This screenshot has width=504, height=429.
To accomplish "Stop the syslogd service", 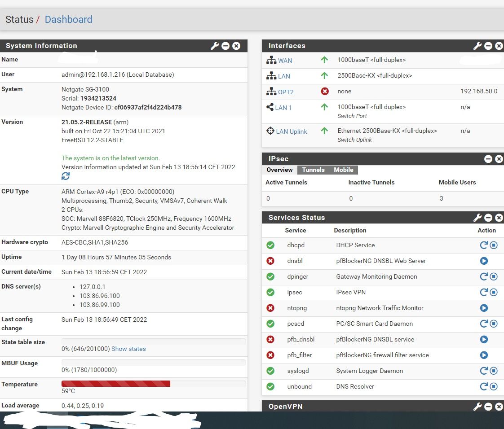I will pos(494,371).
